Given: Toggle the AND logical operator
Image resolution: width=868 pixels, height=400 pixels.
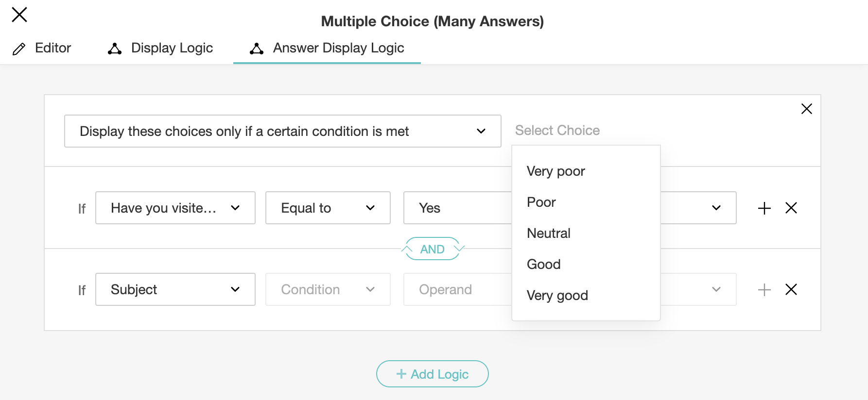Looking at the screenshot, I should 432,249.
